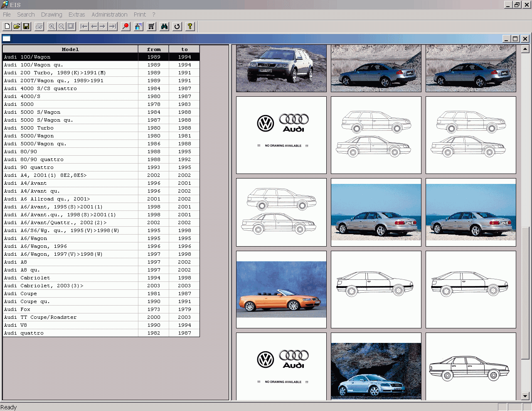Select the Audi 100/Wagon qu. row

point(101,65)
